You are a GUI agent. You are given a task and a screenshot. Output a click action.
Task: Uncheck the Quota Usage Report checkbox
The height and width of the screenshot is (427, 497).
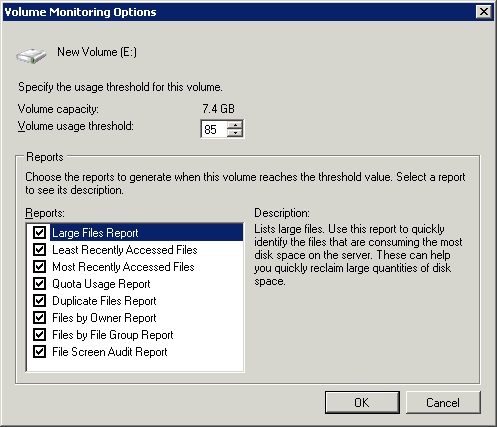click(x=39, y=283)
